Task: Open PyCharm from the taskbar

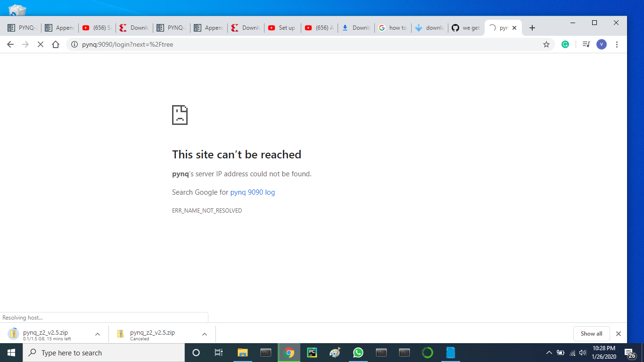Action: pos(312,352)
